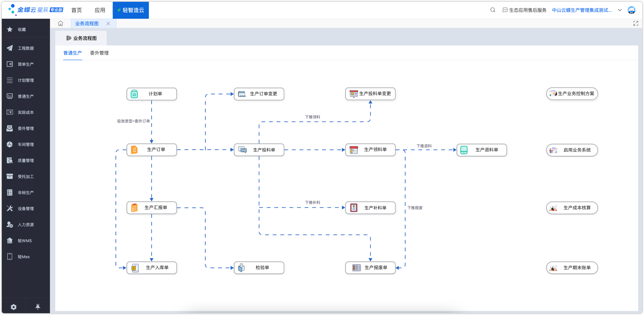The height and width of the screenshot is (315, 644).
Task: Open 工程数据 paper-plane sidebar icon
Action: tap(10, 48)
